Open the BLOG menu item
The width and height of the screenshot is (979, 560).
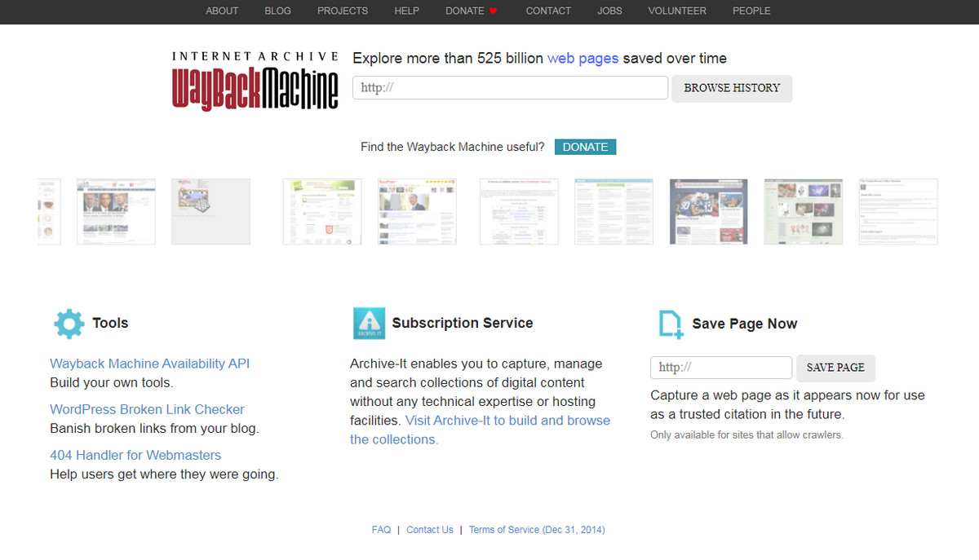coord(277,11)
